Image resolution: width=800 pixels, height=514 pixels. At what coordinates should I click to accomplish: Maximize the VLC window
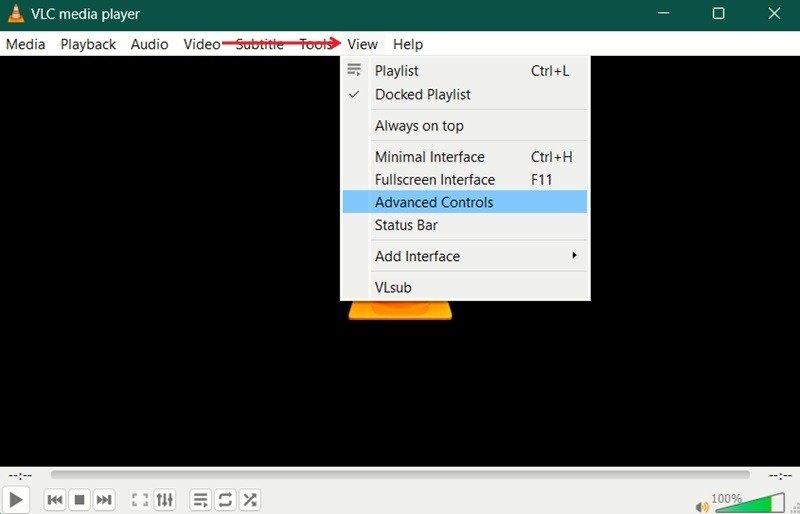click(718, 14)
